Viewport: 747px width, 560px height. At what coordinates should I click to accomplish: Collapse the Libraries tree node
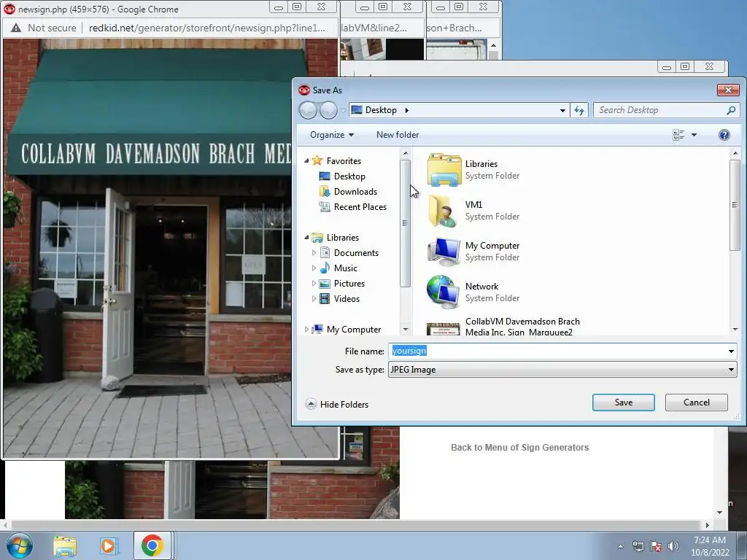[306, 237]
